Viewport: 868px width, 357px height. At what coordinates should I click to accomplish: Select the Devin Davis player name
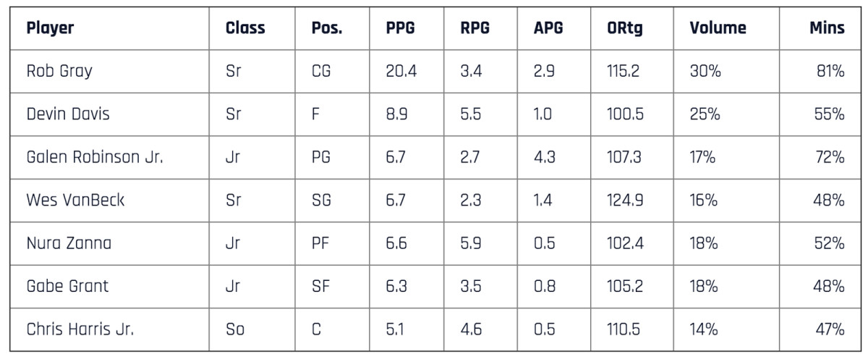pyautogui.click(x=62, y=114)
